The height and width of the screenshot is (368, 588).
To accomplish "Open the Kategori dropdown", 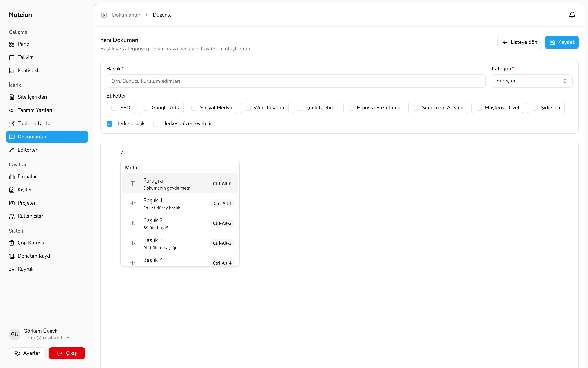I will click(x=532, y=81).
